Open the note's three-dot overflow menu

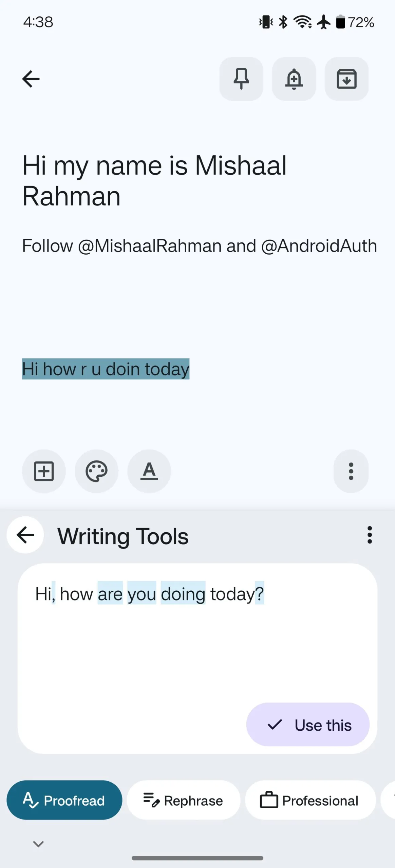(x=351, y=471)
